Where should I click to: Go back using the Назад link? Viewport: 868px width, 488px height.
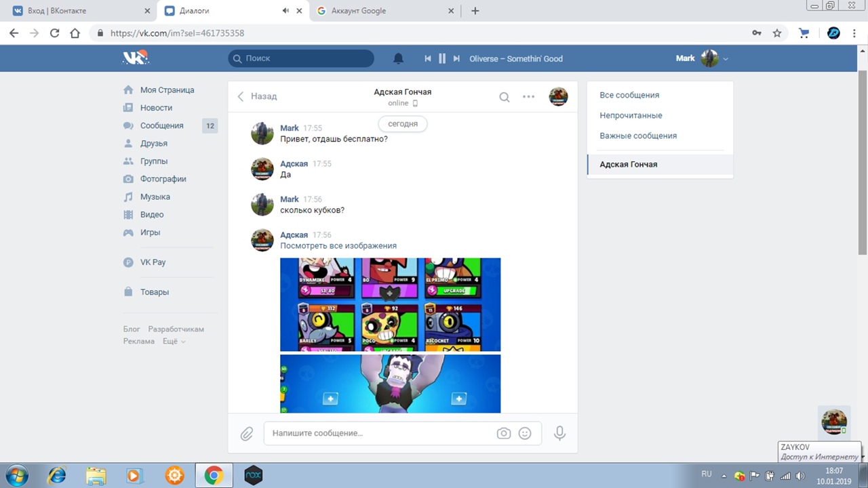click(x=257, y=96)
